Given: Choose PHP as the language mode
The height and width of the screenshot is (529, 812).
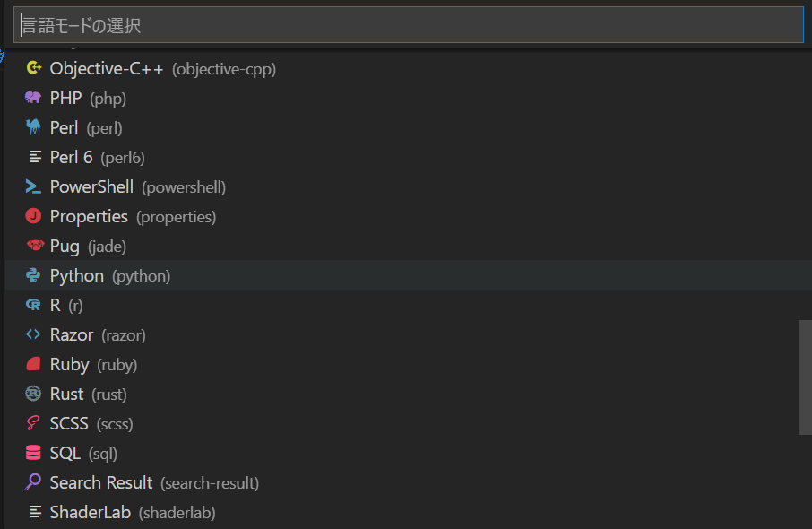Looking at the screenshot, I should coord(408,98).
